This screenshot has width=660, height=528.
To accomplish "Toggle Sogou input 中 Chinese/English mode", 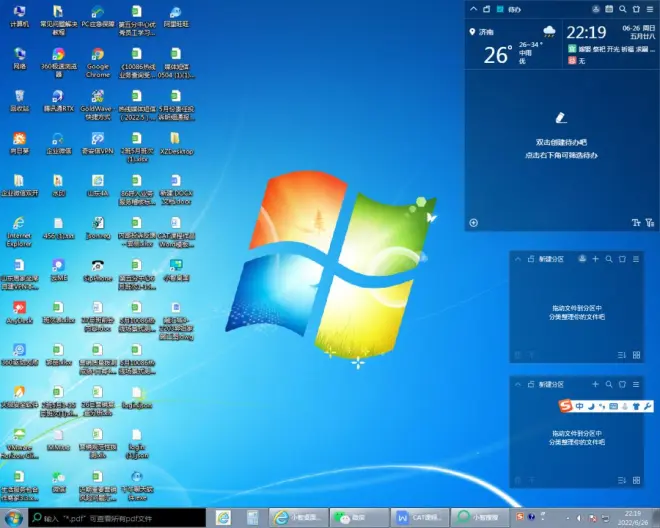I will tap(578, 406).
